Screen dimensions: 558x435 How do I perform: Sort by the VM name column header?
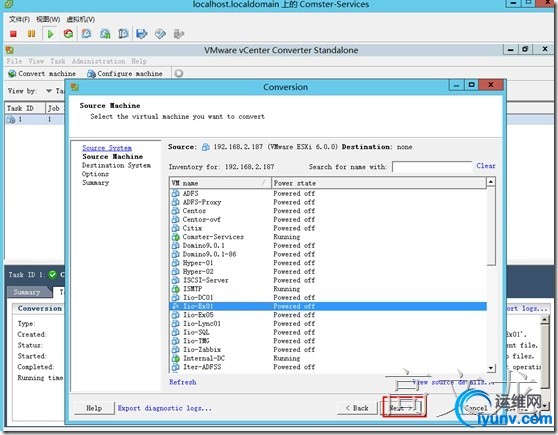(x=220, y=183)
